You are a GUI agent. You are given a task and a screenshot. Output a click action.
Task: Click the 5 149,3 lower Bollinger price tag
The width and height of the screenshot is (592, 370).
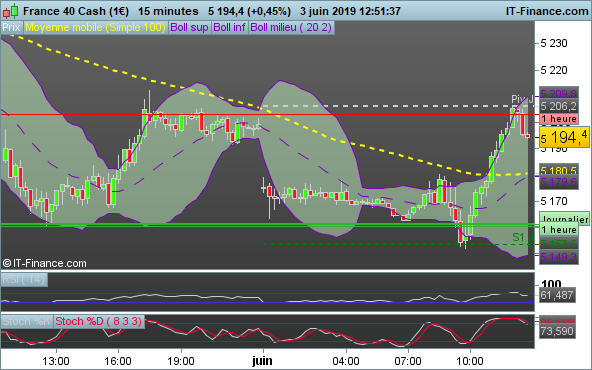tap(559, 257)
